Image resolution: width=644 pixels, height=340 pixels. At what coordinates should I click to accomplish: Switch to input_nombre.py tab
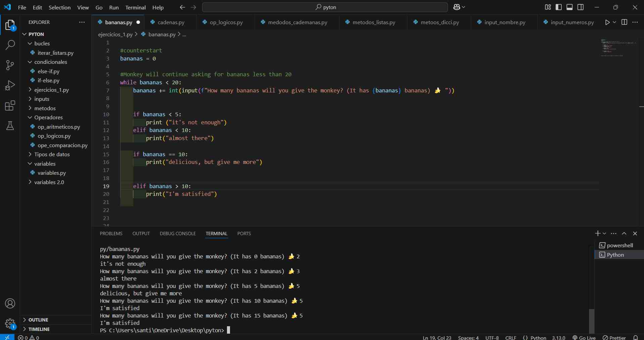504,22
